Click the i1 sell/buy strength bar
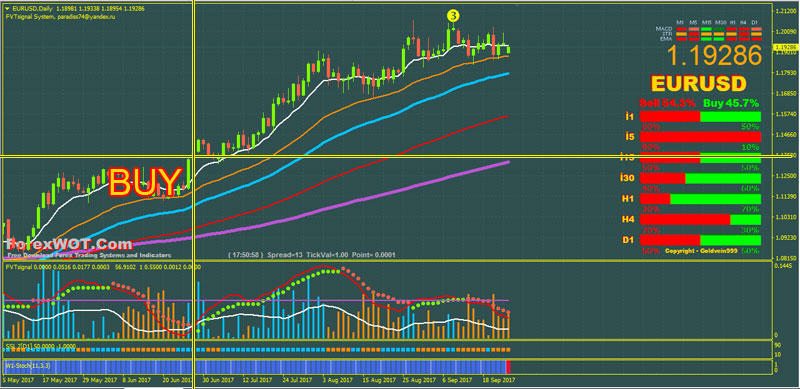Image resolution: width=800 pixels, height=389 pixels. [701, 117]
